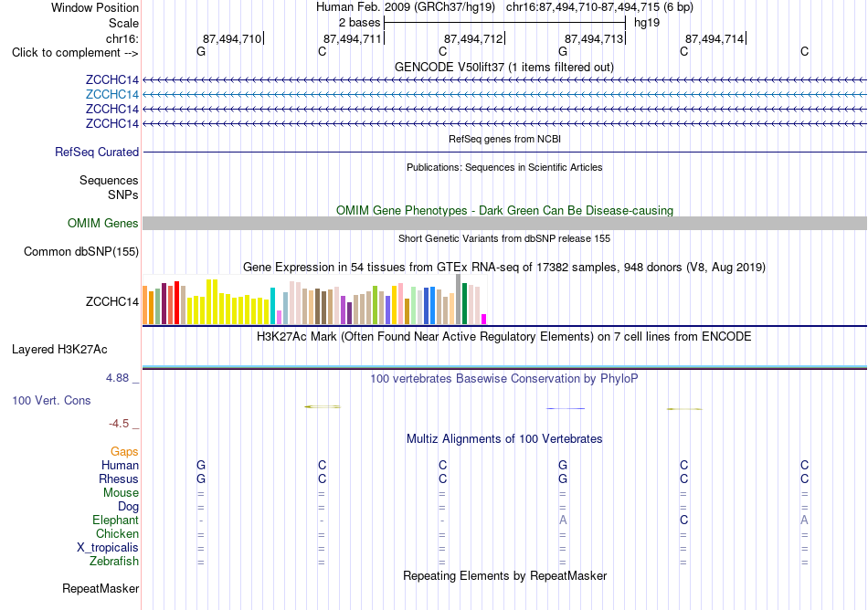The width and height of the screenshot is (868, 610).
Task: Click the RepeatMasker track label
Action: pos(101,588)
